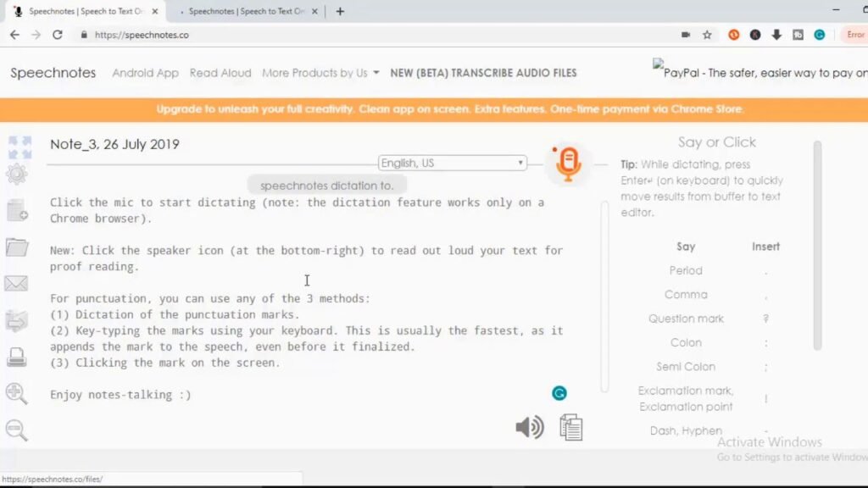Open the Read Aloud menu item

[220, 73]
